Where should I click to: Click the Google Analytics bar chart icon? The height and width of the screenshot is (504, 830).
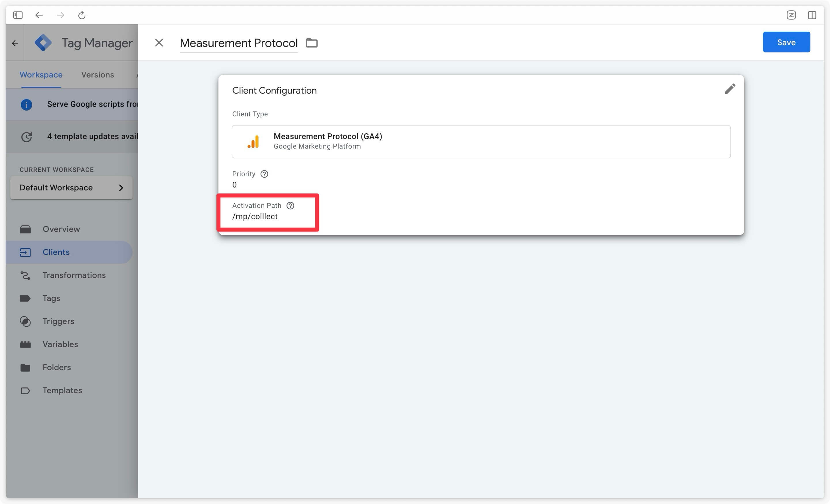click(x=253, y=142)
